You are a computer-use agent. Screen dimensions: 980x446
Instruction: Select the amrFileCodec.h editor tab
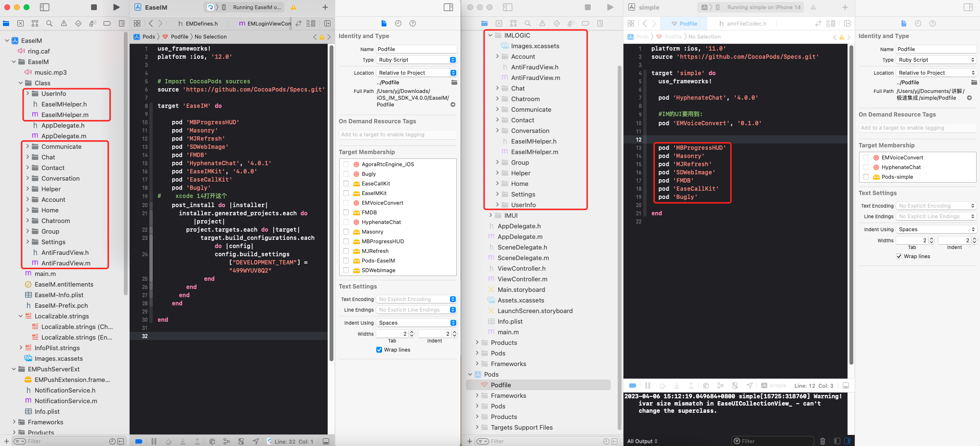(x=742, y=23)
